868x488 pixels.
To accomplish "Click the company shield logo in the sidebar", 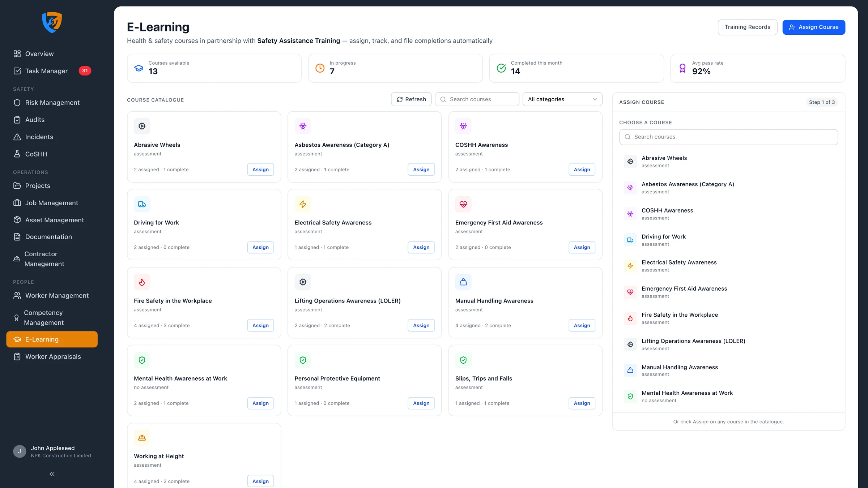I will [52, 22].
